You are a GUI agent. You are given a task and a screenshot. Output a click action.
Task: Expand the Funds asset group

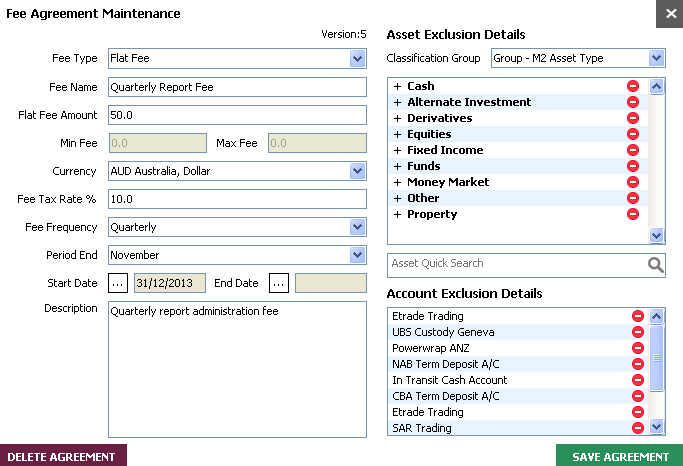(x=397, y=166)
